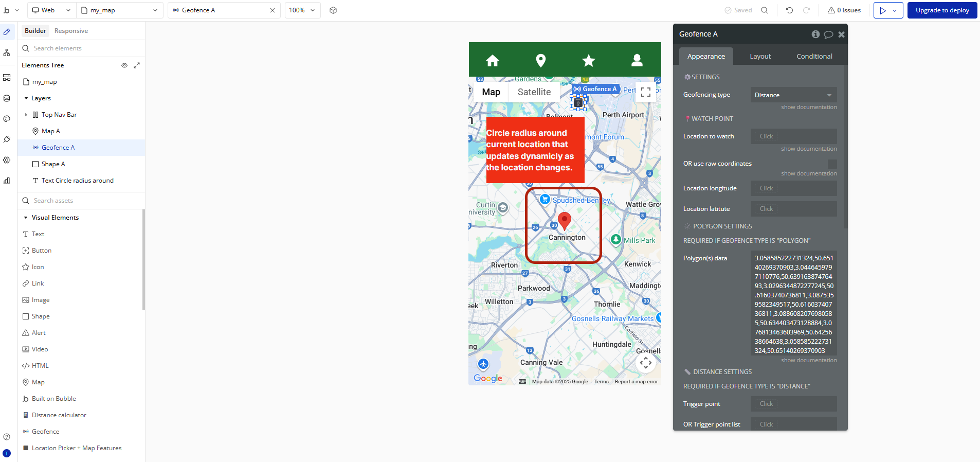The width and height of the screenshot is (980, 462).
Task: Switch map to Satellite view
Action: click(534, 92)
